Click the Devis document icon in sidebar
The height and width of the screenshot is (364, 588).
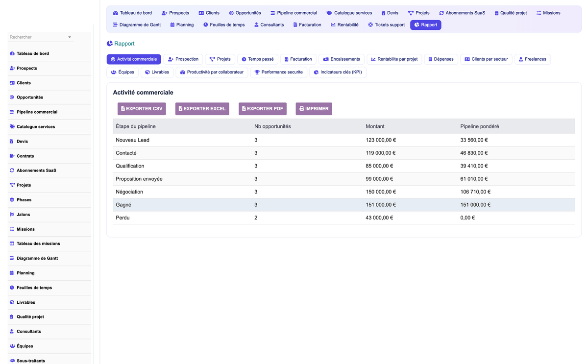pyautogui.click(x=12, y=141)
